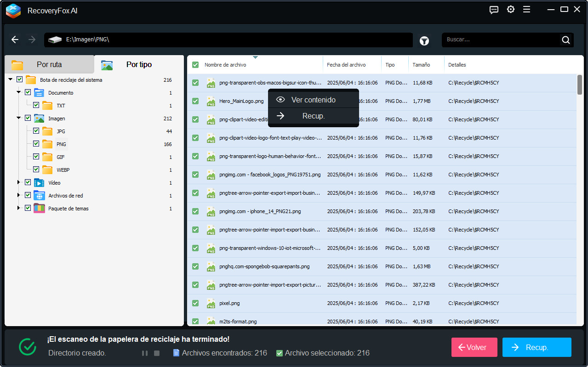This screenshot has height=367, width=588.
Task: Open the hamburger menu icon
Action: click(526, 10)
